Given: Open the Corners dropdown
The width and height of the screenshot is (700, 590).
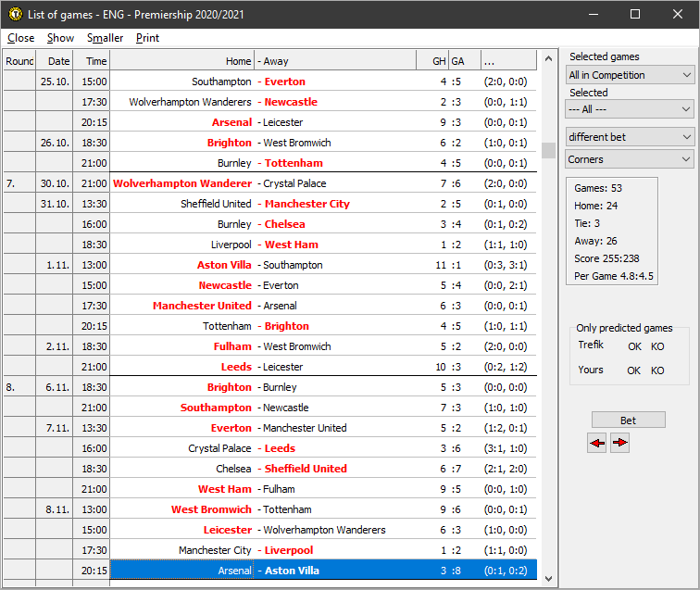Looking at the screenshot, I should click(x=630, y=159).
